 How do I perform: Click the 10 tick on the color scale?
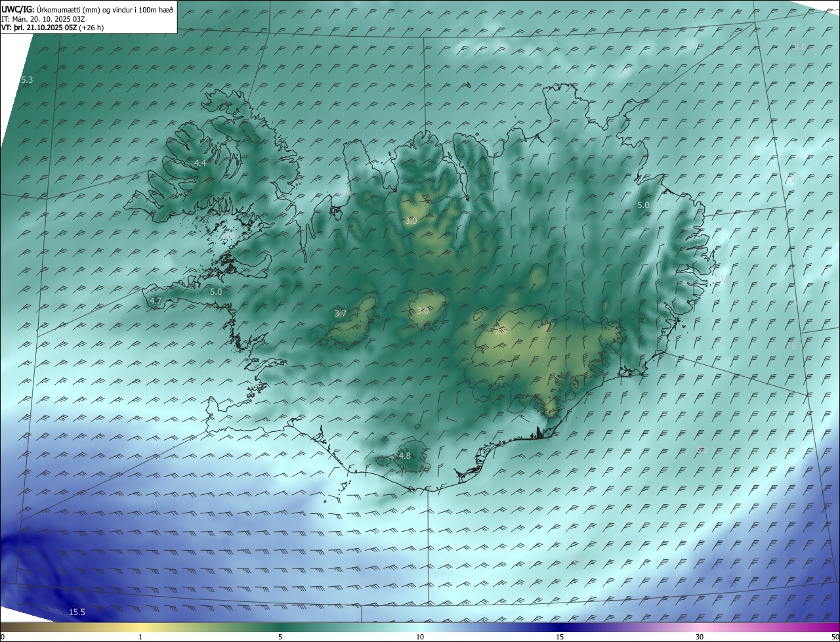[420, 637]
